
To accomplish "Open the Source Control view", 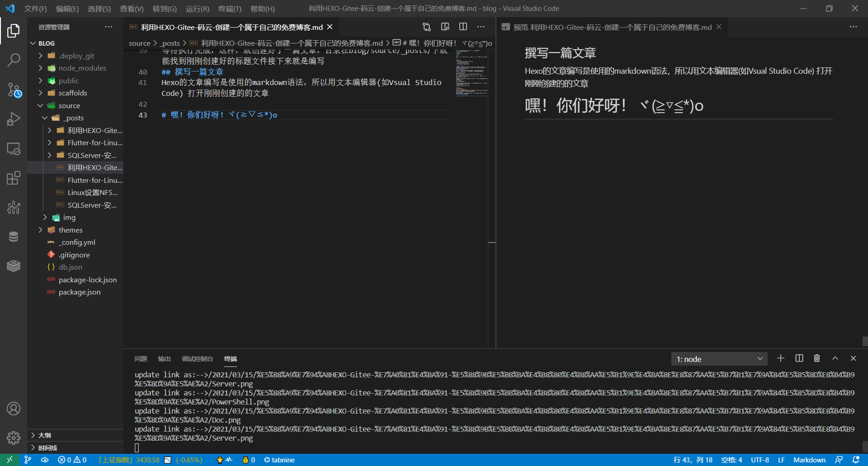I will click(x=14, y=90).
